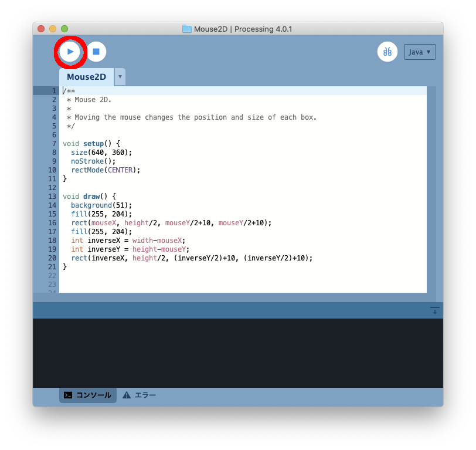This screenshot has width=476, height=450.
Task: Click the 'background(51);' line
Action: 101,205
